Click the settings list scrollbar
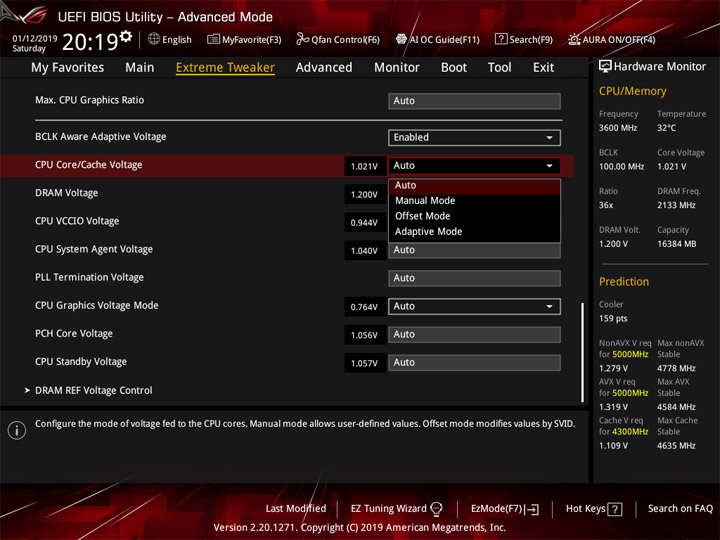Image resolution: width=720 pixels, height=540 pixels. pyautogui.click(x=582, y=353)
